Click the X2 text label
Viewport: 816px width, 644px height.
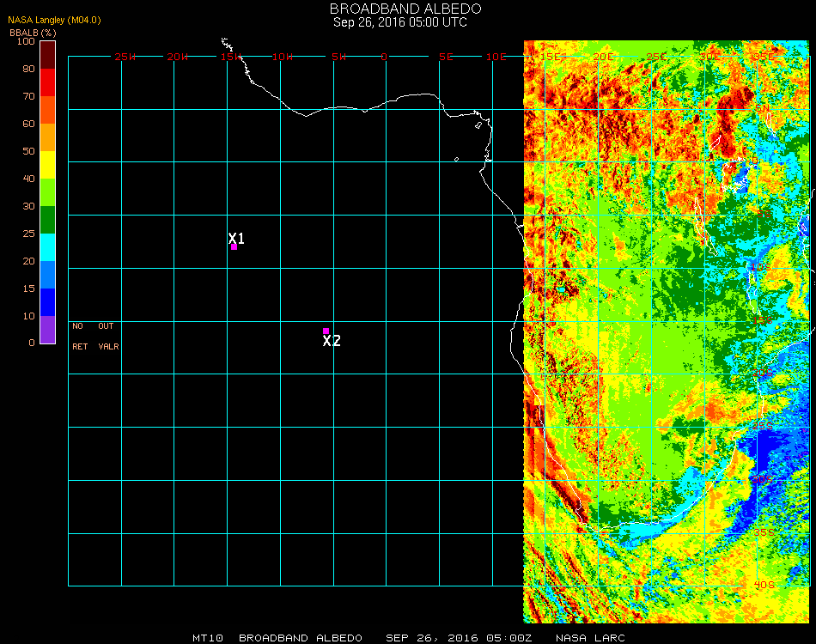(x=332, y=341)
